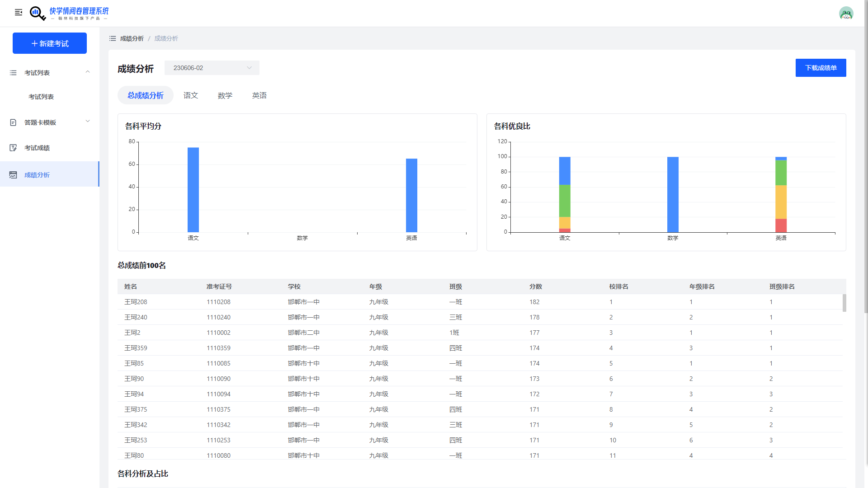Click red segment of 英语 bar in 各科优良比
Image resolution: width=868 pixels, height=488 pixels.
pyautogui.click(x=781, y=225)
